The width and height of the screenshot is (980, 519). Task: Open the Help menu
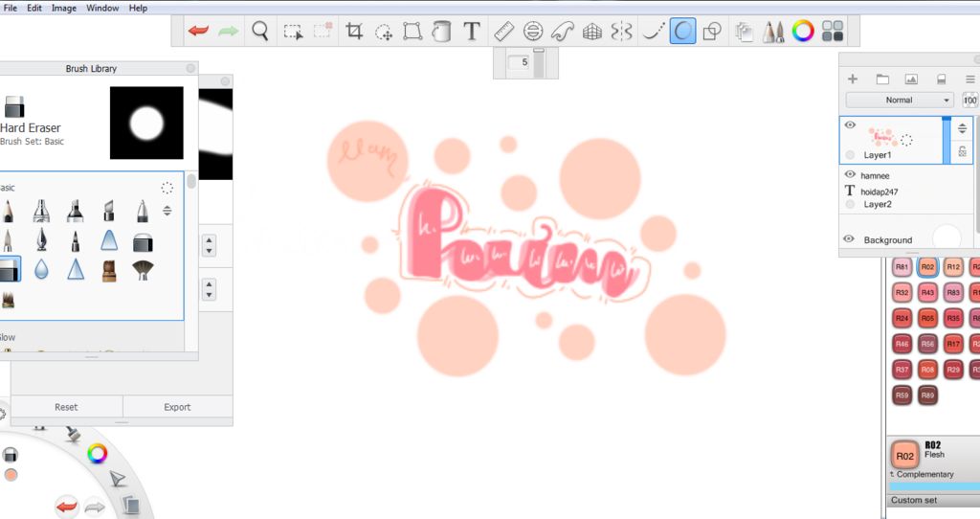click(x=138, y=8)
